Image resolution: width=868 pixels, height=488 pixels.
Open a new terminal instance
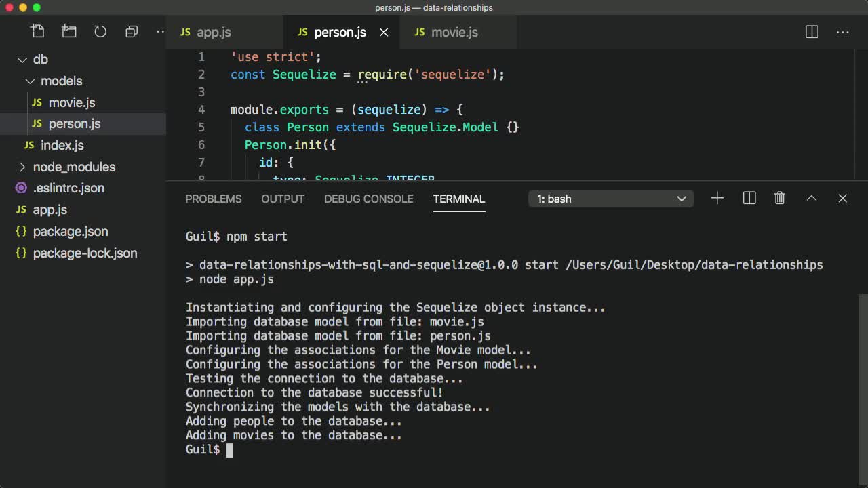pyautogui.click(x=717, y=198)
